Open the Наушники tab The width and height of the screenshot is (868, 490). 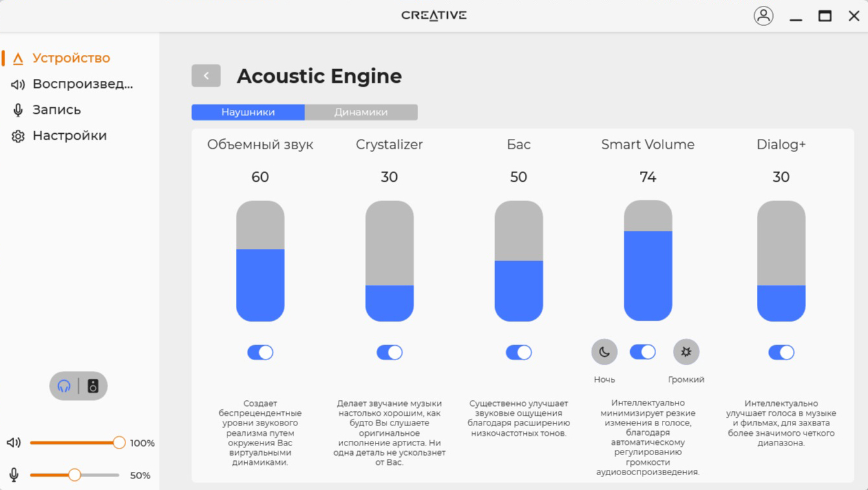[x=248, y=112]
